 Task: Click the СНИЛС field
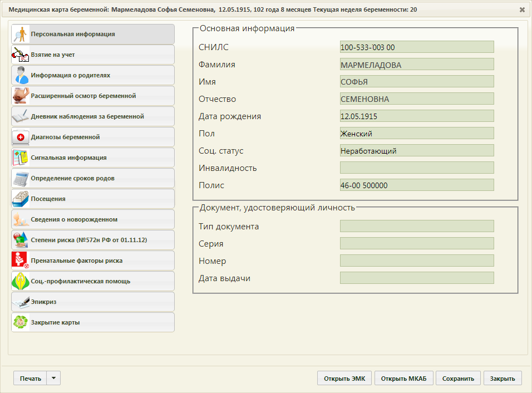click(417, 47)
